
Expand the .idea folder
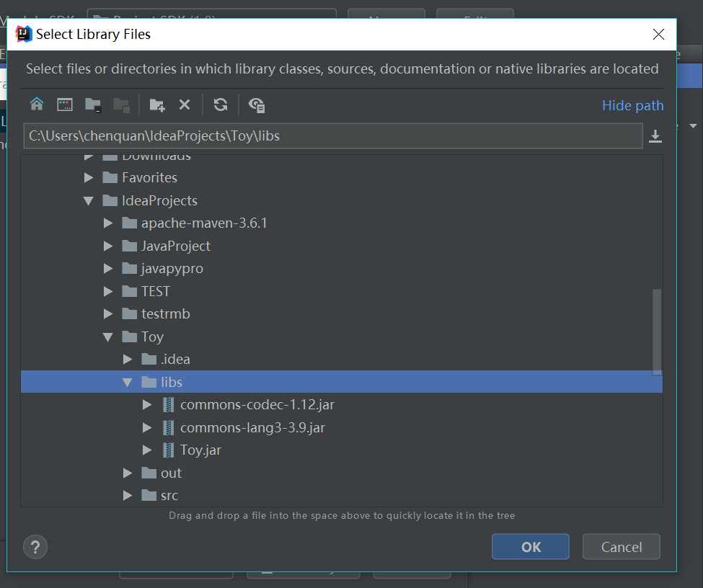[x=128, y=359]
